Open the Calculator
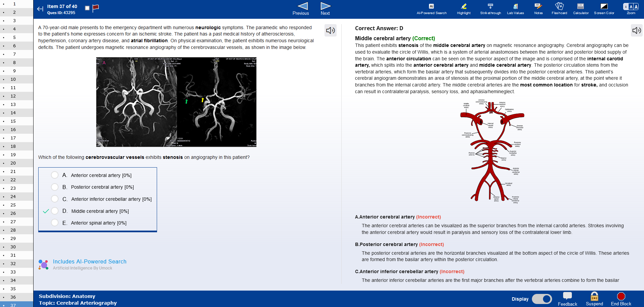 (581, 9)
